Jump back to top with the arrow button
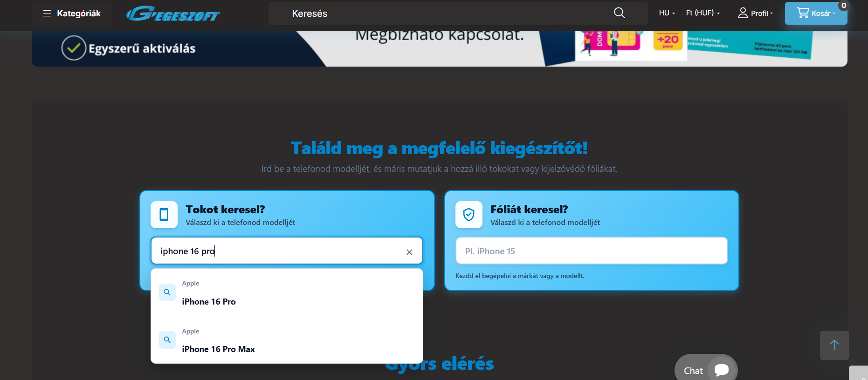 point(834,345)
